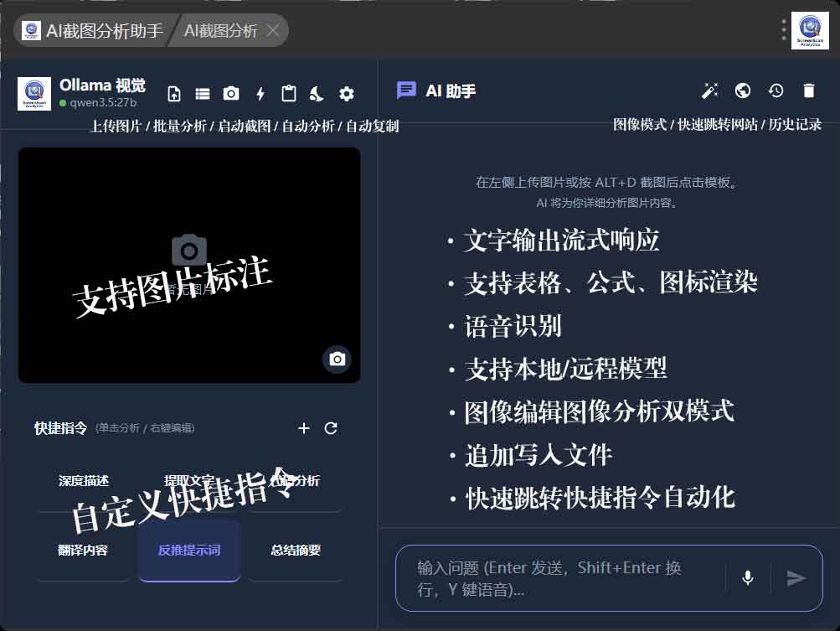840x631 pixels.
Task: Start screenshot capture via top camera icon
Action: point(231,94)
